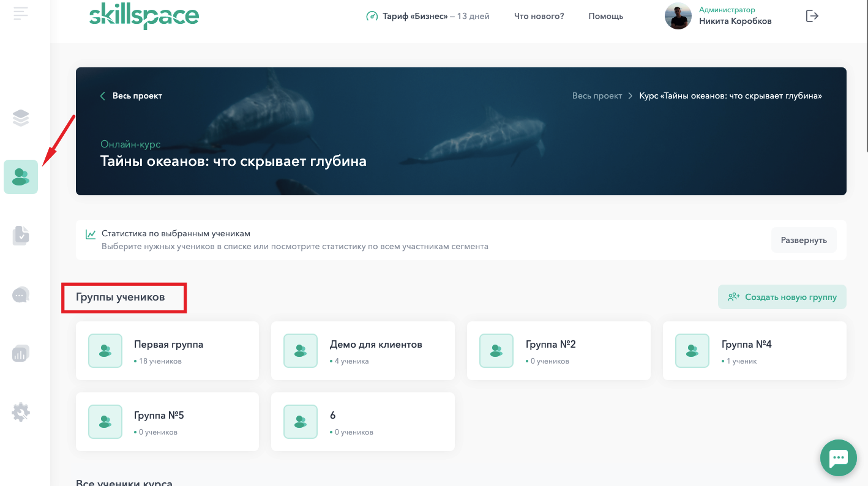Click the Skillspace logo
Screen dimensions: 868x486
click(144, 17)
